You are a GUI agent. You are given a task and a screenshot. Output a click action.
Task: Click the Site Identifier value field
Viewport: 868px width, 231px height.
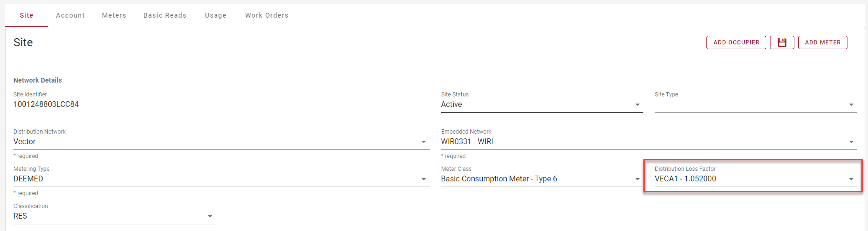pyautogui.click(x=46, y=104)
